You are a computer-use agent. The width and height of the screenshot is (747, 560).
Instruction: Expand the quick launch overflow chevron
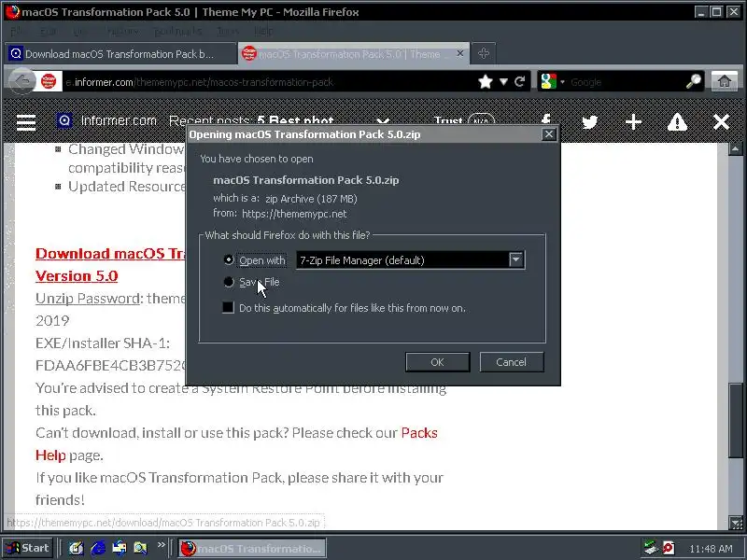[x=161, y=544]
